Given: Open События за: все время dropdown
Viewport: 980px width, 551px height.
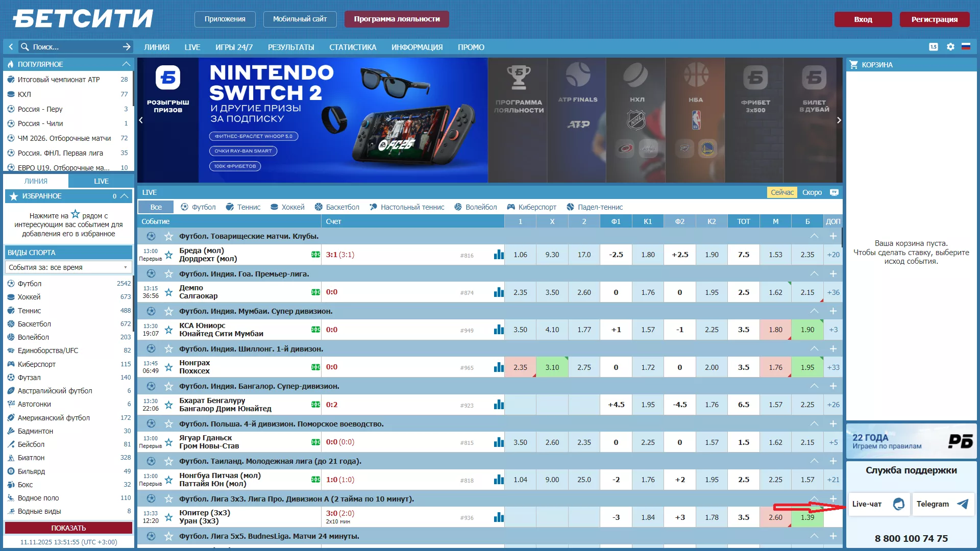Looking at the screenshot, I should 68,267.
